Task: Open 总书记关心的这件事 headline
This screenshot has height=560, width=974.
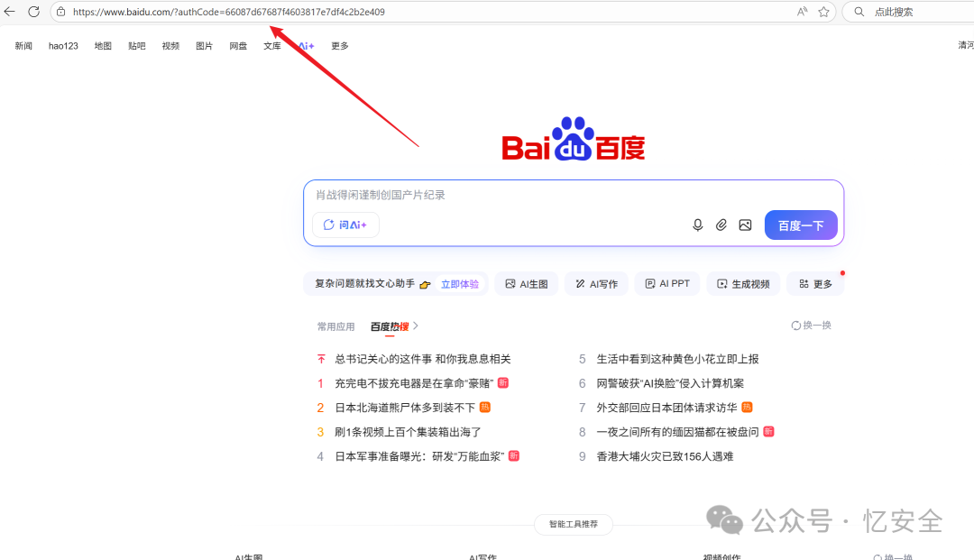Action: click(422, 359)
